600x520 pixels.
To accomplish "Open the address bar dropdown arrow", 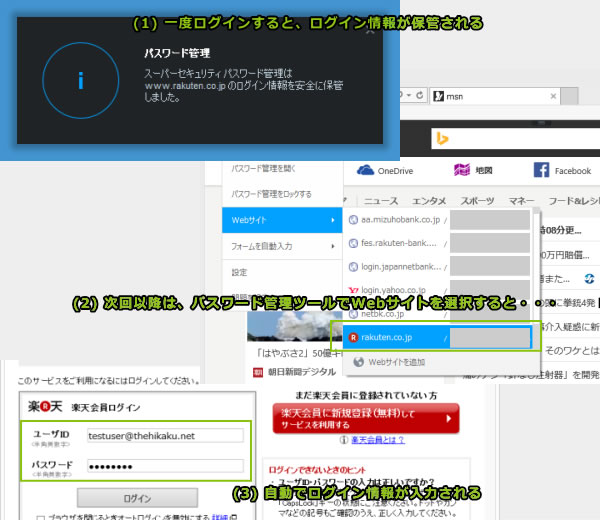I will (408, 95).
